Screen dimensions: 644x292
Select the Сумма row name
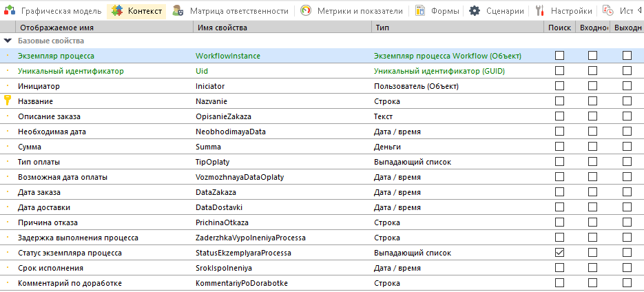point(30,147)
